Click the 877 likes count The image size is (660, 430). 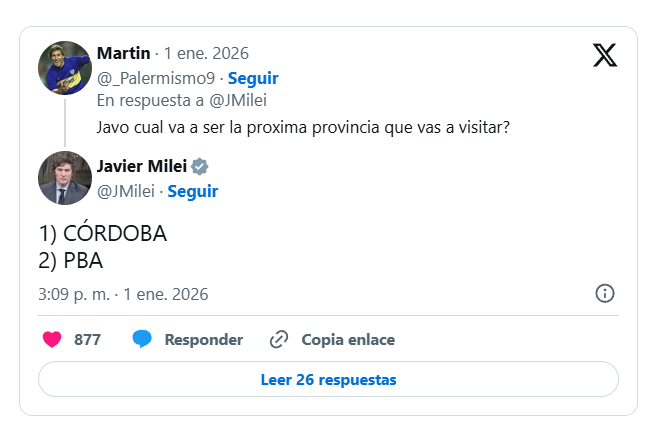[x=87, y=339]
